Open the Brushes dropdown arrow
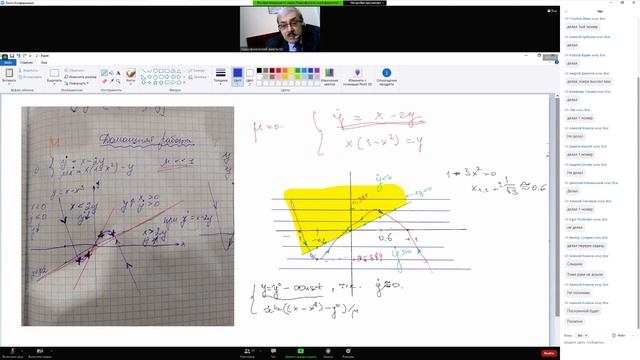640x360 pixels. [131, 83]
